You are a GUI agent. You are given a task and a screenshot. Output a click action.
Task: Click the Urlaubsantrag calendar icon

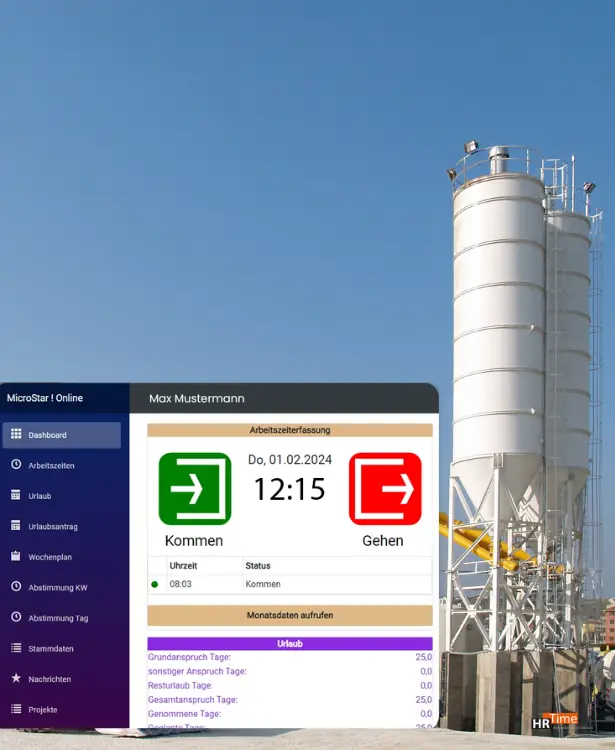(x=16, y=526)
